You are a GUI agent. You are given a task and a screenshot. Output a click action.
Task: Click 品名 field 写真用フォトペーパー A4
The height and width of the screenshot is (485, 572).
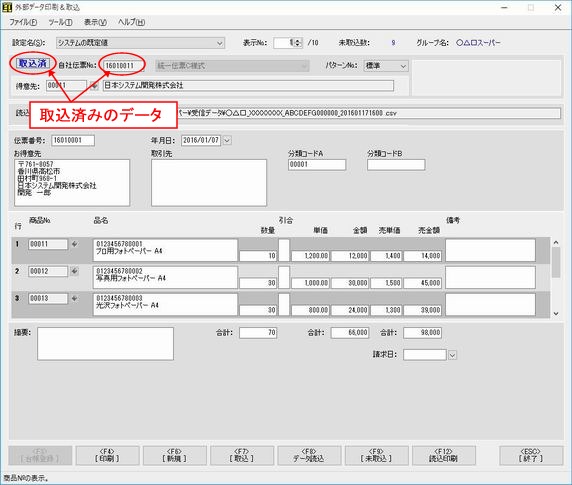coord(165,277)
